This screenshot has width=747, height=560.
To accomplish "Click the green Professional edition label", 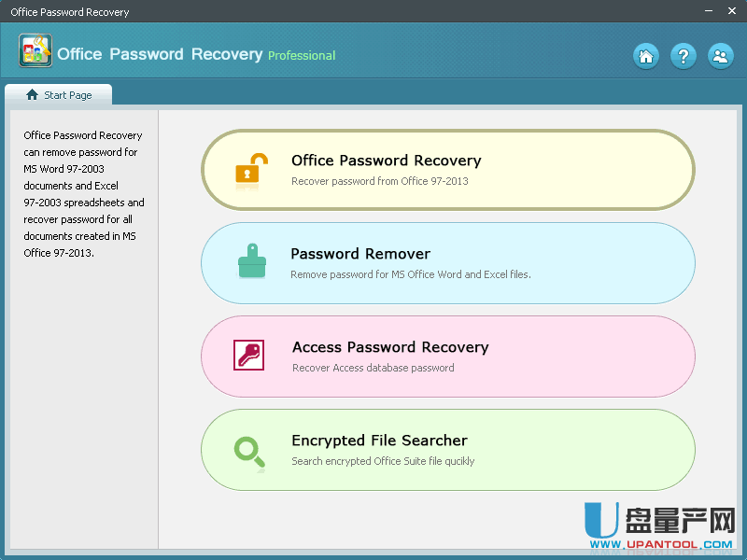I will (x=302, y=56).
